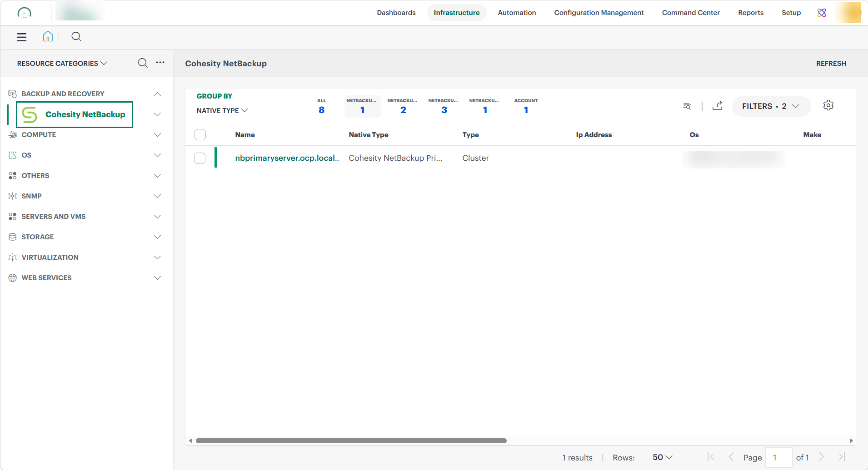Click the SNMP category icon
Viewport: 868px width, 470px height.
pos(12,196)
